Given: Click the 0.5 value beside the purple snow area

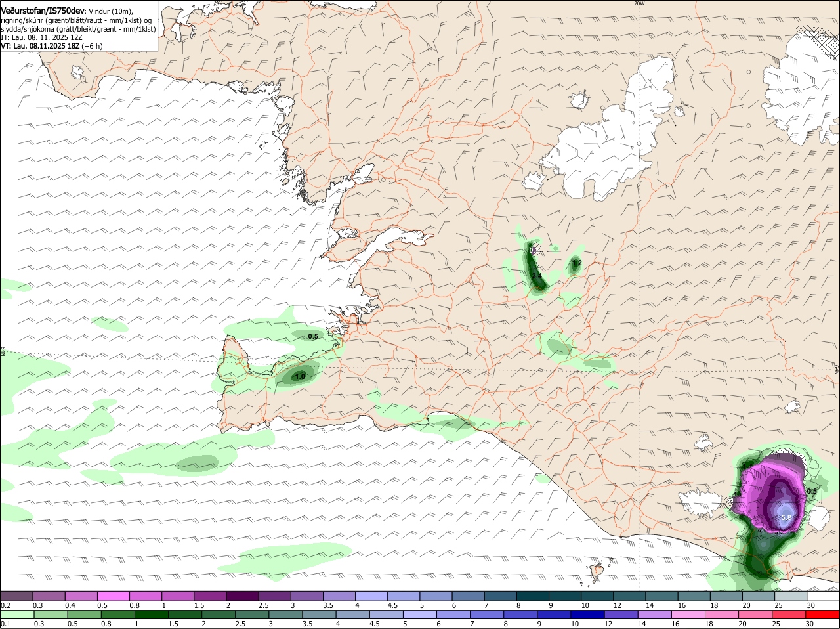Looking at the screenshot, I should click(x=812, y=491).
